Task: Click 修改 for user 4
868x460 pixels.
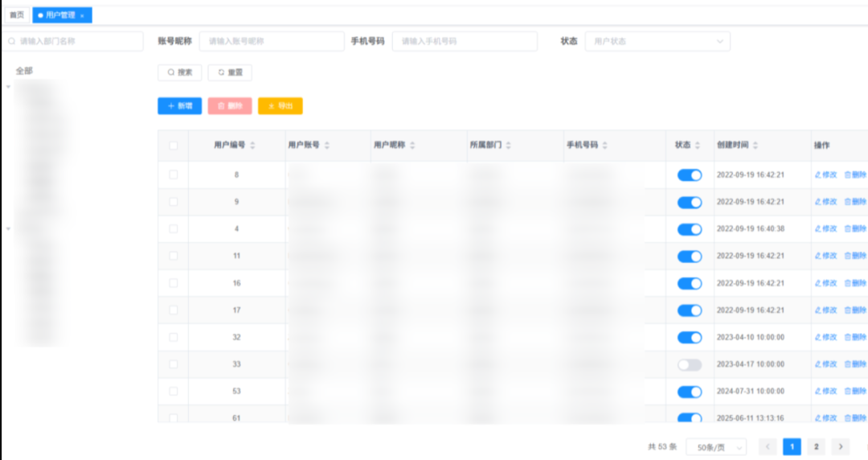Action: tap(826, 229)
